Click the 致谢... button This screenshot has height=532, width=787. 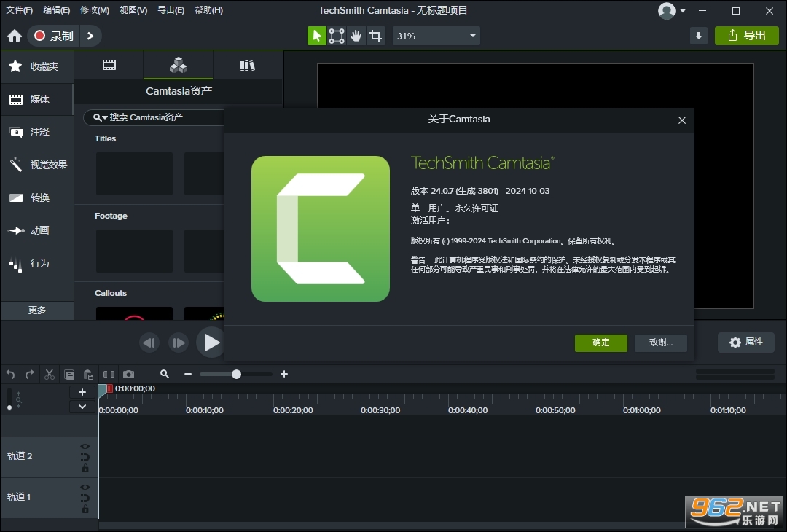660,343
